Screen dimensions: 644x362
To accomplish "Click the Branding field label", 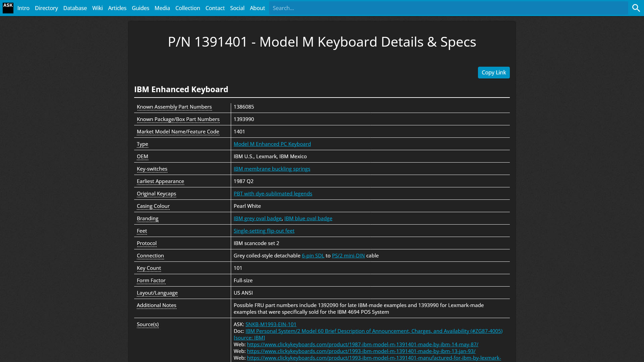I will [x=148, y=218].
